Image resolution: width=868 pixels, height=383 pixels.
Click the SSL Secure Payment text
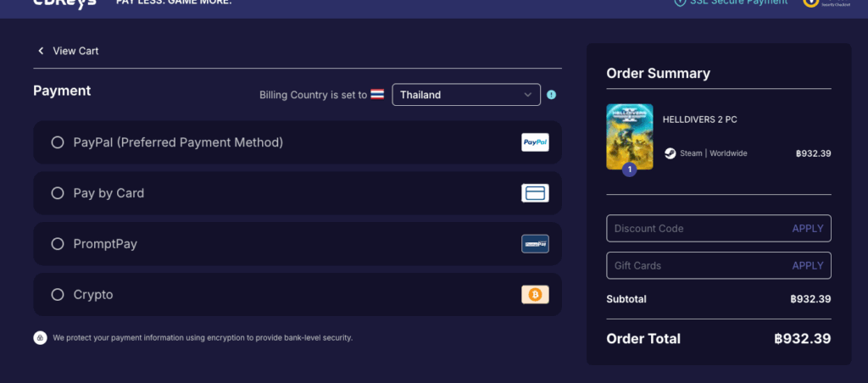pos(738,2)
